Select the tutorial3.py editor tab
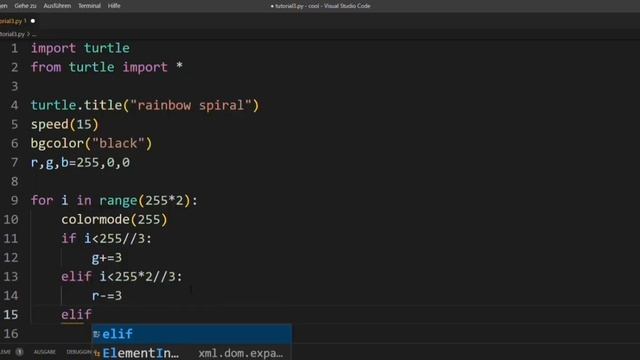Image resolution: width=640 pixels, height=360 pixels. tap(11, 21)
